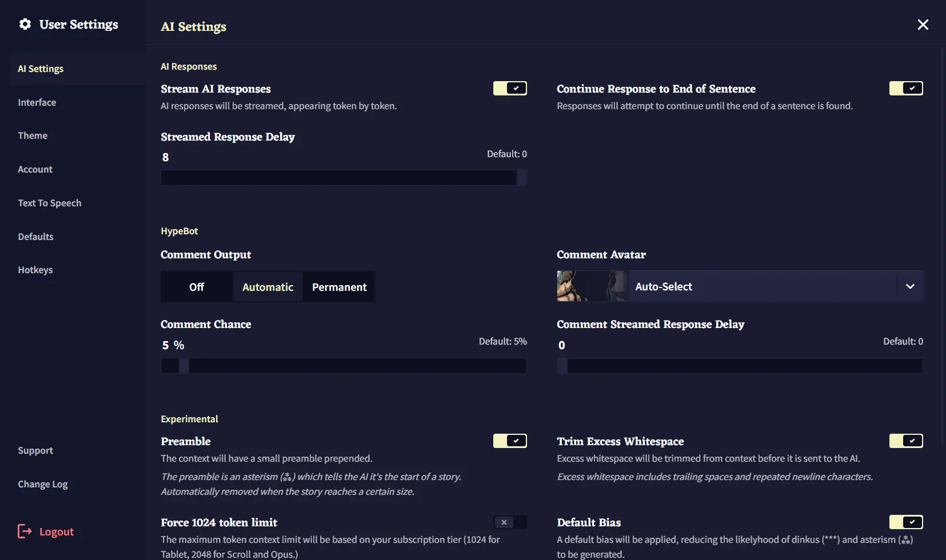Turn Comment Output Off
The image size is (946, 560).
click(x=196, y=286)
